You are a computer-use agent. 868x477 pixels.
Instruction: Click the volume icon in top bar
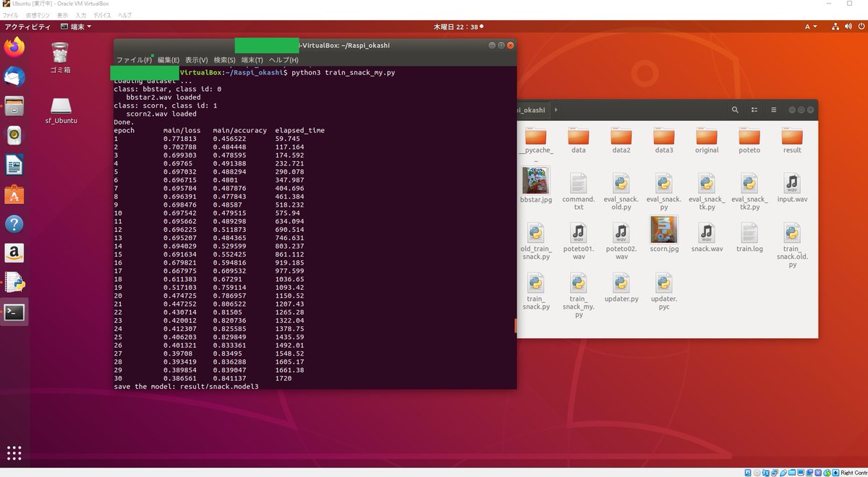point(848,27)
